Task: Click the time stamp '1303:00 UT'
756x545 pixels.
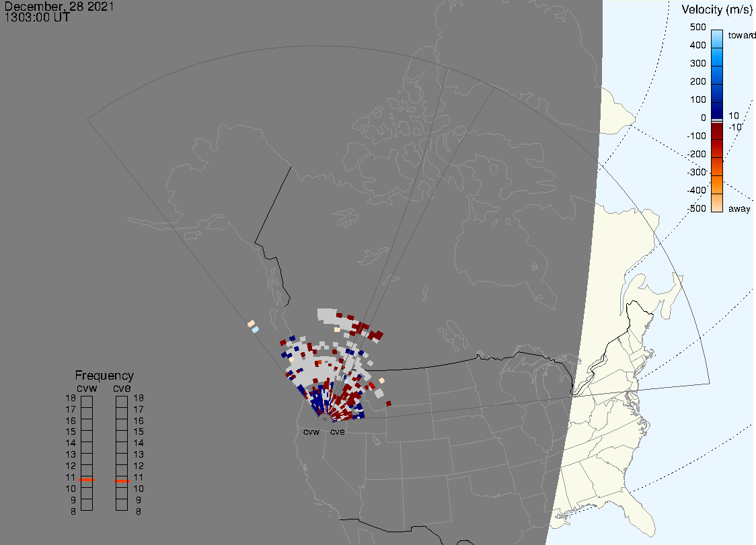Action: tap(37, 18)
